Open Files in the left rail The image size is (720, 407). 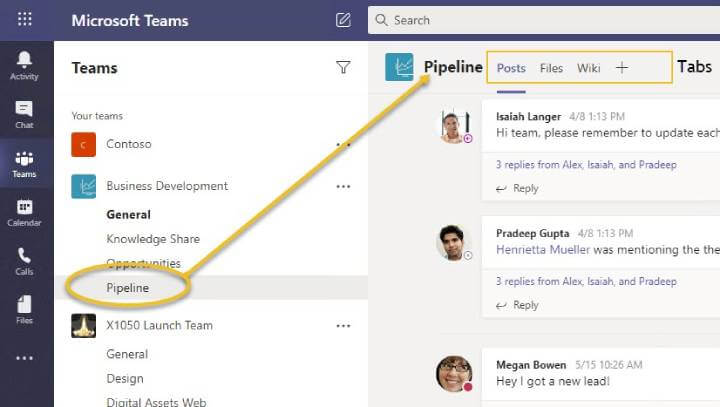click(24, 310)
